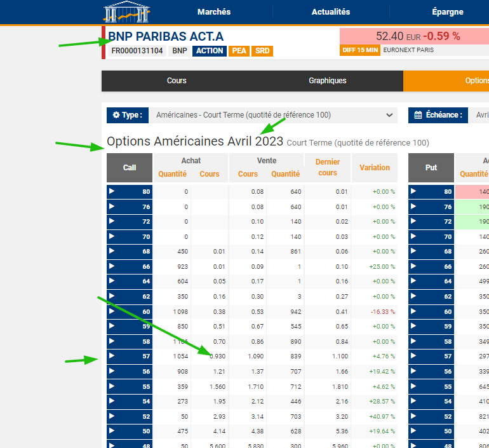Screen dimensions: 489x448
Task: Click the SRD orange badge
Action: (x=262, y=51)
